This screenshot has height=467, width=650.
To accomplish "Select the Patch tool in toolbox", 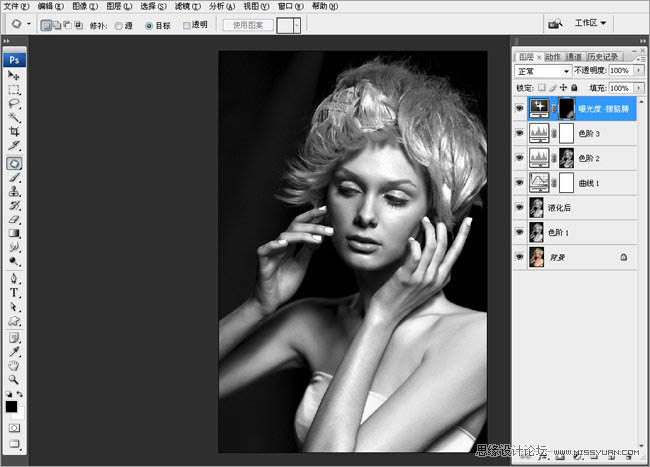I will point(14,162).
